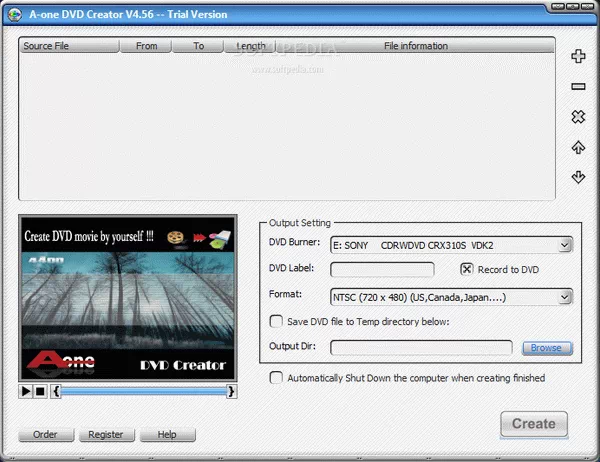Viewport: 600px width, 462px height.
Task: Click the DVD Label input field
Action: [382, 269]
